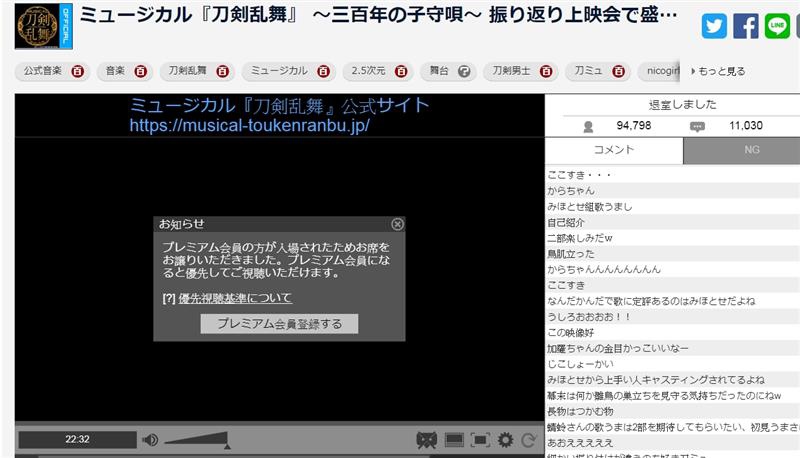
Task: Open the 舞台 tag
Action: coord(439,71)
